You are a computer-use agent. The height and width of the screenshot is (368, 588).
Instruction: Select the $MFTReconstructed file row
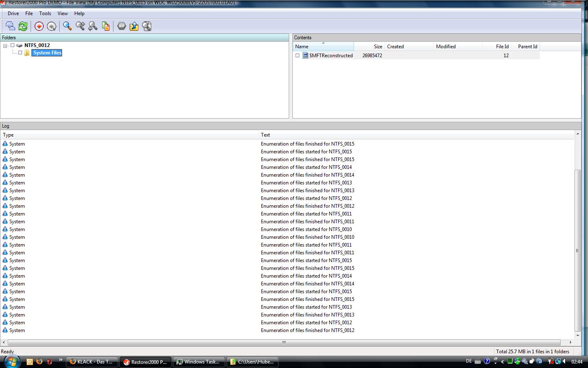[416, 56]
